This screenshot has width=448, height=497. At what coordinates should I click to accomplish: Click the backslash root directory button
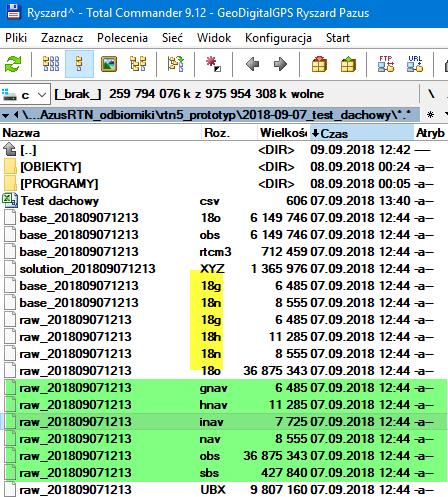click(x=431, y=94)
